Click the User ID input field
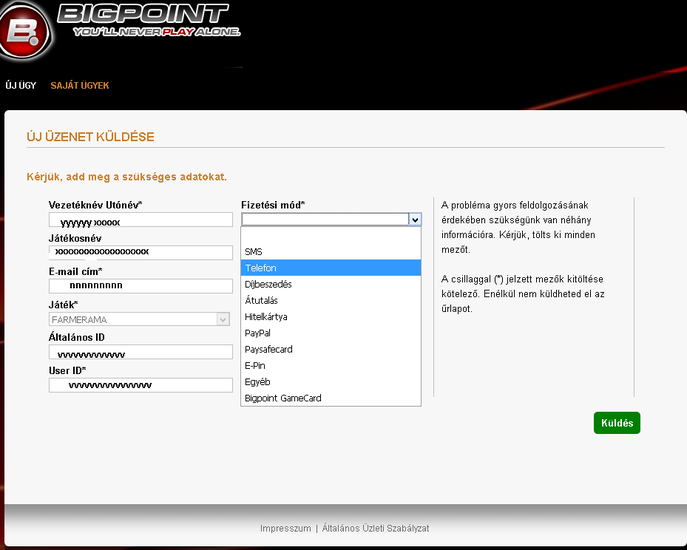Viewport: 687px width, 550px height. (140, 385)
